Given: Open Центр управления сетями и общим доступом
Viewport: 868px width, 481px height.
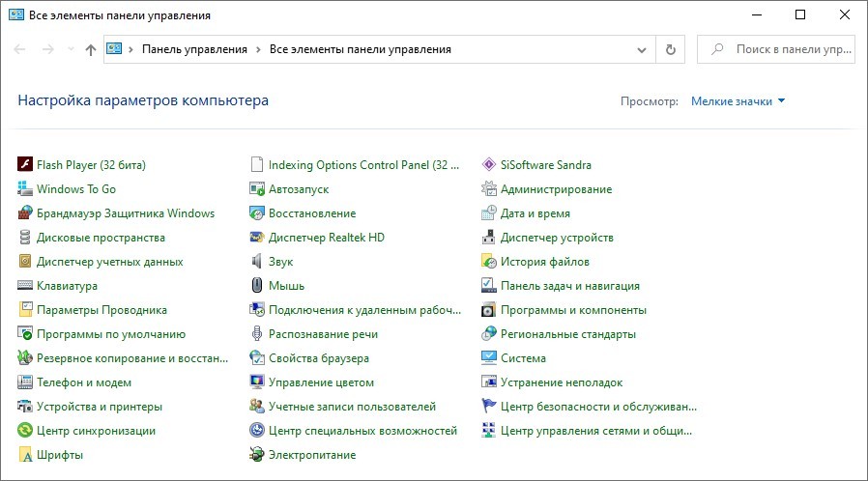Looking at the screenshot, I should click(596, 431).
